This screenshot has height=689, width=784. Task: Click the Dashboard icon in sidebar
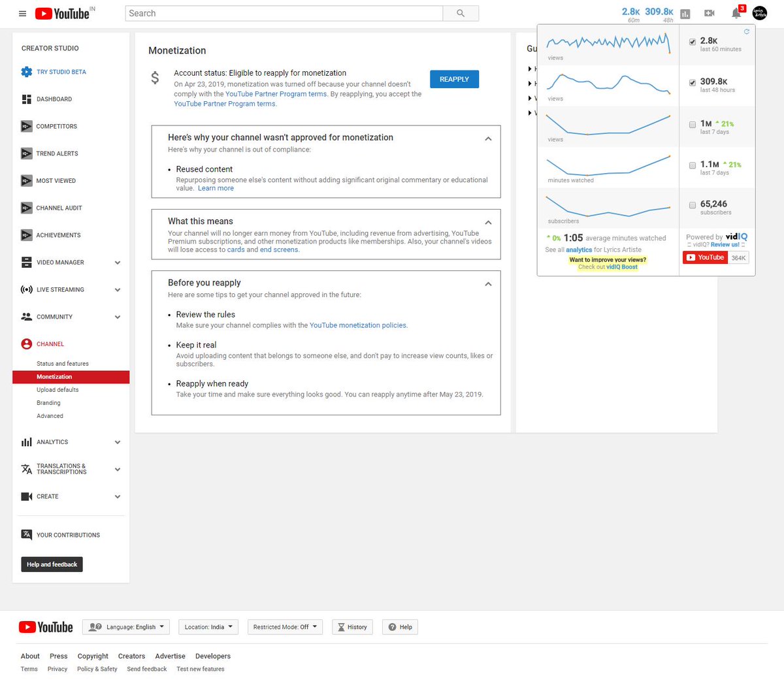(x=27, y=99)
